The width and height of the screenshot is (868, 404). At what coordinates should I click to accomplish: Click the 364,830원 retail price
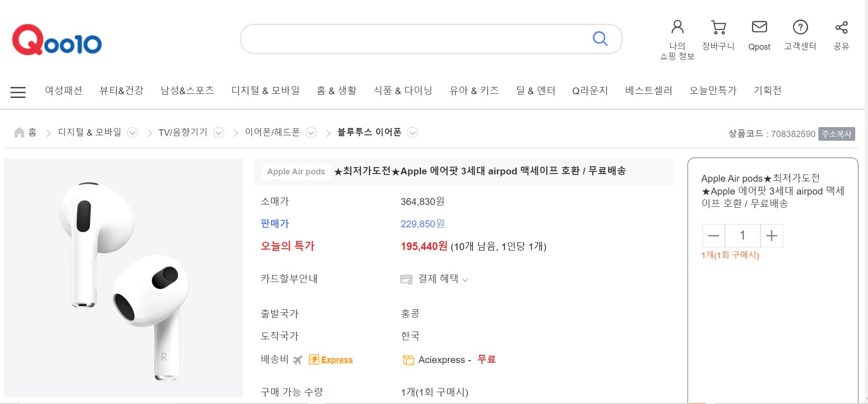click(x=422, y=201)
